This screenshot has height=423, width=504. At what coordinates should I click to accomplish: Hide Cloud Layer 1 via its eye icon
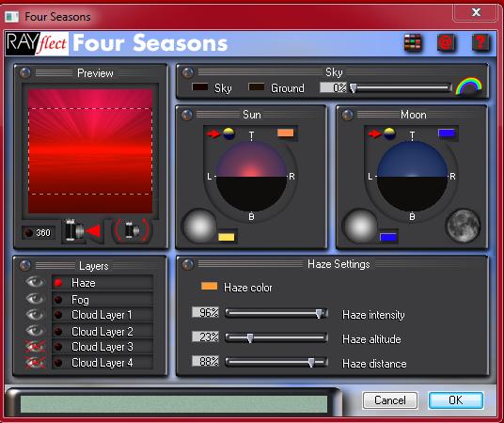coord(35,315)
